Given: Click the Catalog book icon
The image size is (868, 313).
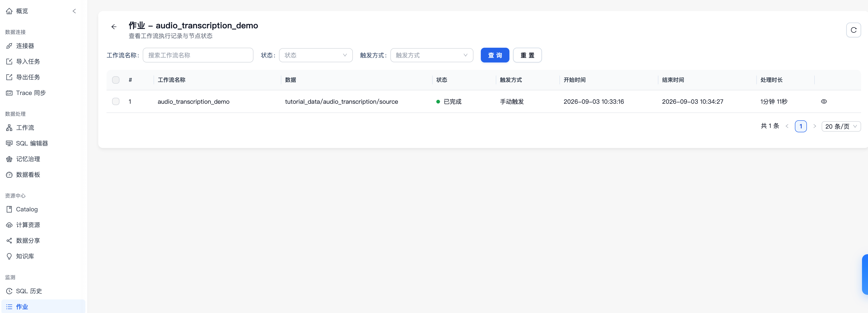Looking at the screenshot, I should [9, 209].
